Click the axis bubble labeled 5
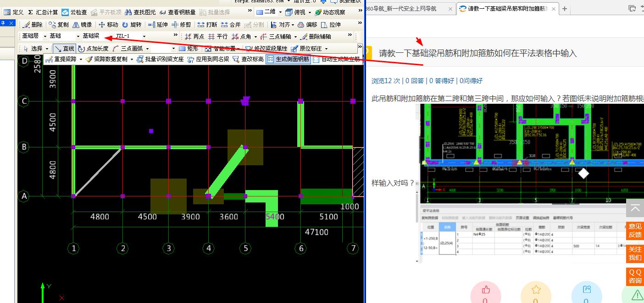The image size is (644, 303). 245,248
